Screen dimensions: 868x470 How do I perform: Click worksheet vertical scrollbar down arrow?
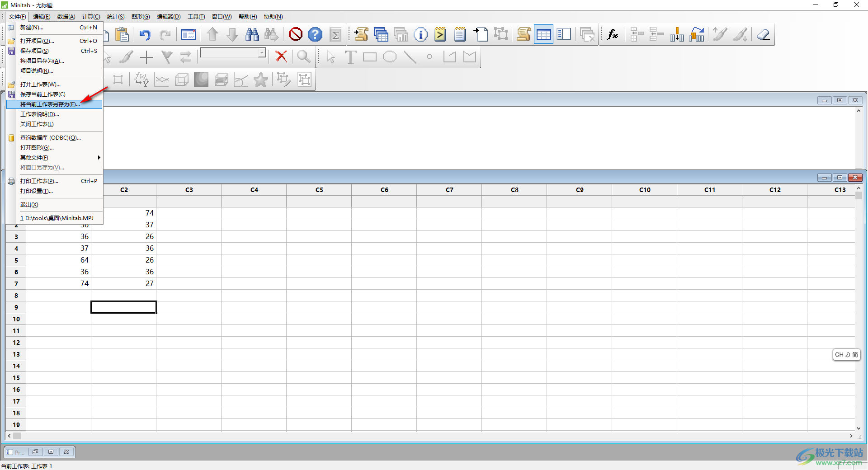click(859, 428)
